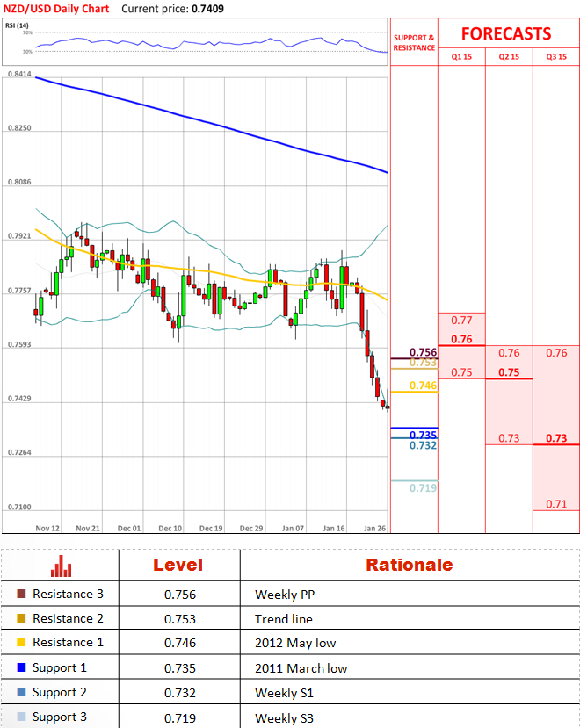Click the Level column header in table
The height and width of the screenshot is (728, 580).
point(178,565)
